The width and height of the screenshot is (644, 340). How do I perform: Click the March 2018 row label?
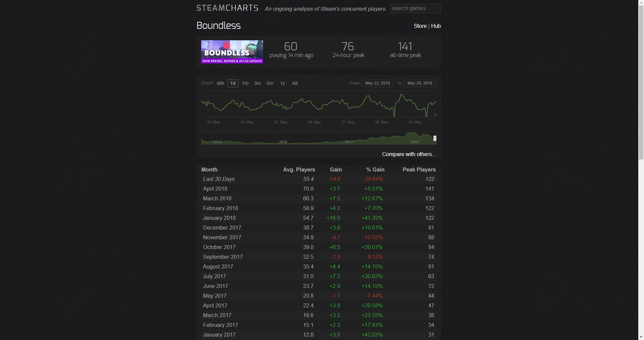click(x=217, y=198)
